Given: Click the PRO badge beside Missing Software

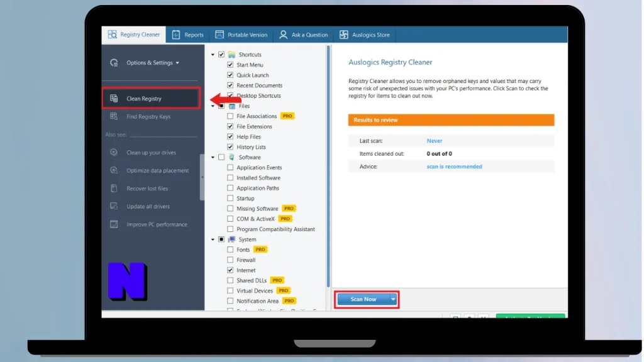Looking at the screenshot, I should pos(289,209).
